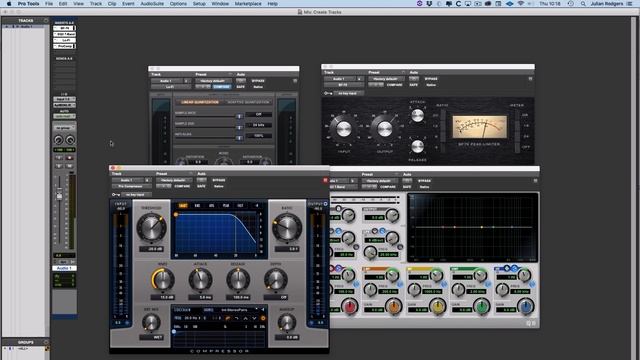
Task: Click the Pro Compressor output meter top icon
Action: (x=325, y=204)
